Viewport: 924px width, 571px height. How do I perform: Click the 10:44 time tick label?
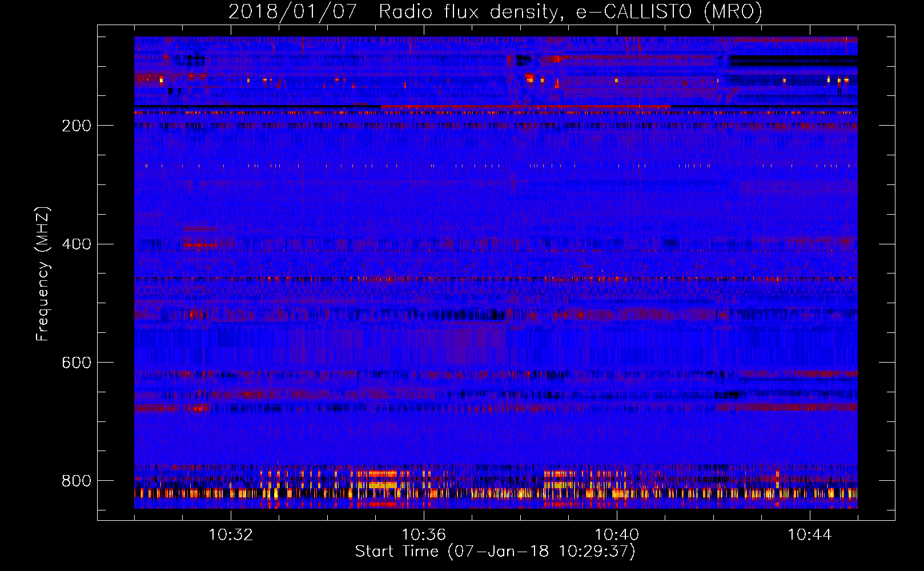pos(810,535)
